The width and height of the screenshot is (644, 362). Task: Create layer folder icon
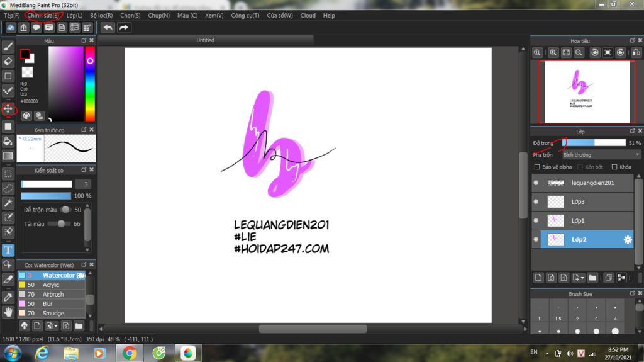[592, 278]
